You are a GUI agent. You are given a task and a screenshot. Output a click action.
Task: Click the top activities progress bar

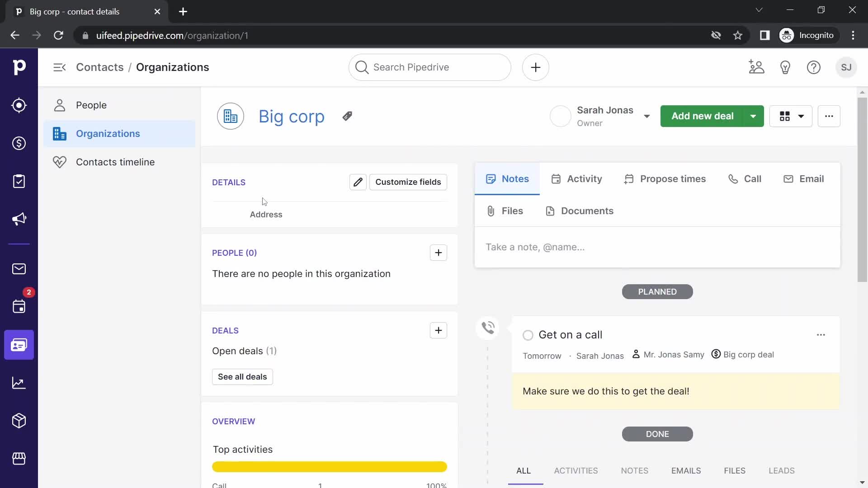(330, 467)
